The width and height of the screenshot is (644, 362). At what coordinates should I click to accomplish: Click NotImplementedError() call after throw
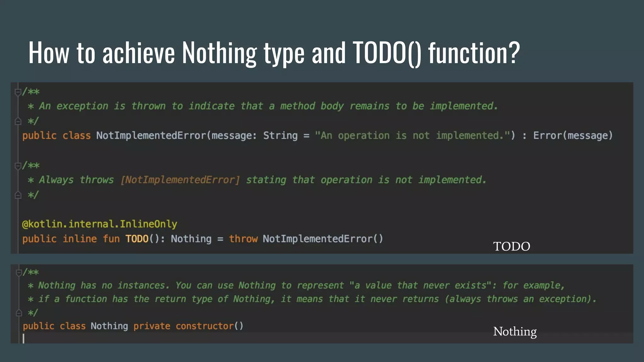pos(323,239)
